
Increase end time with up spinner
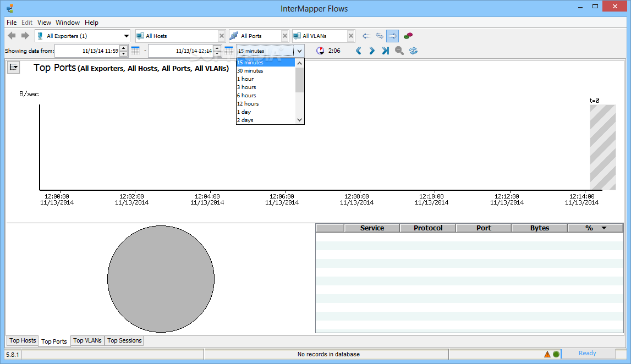click(217, 48)
